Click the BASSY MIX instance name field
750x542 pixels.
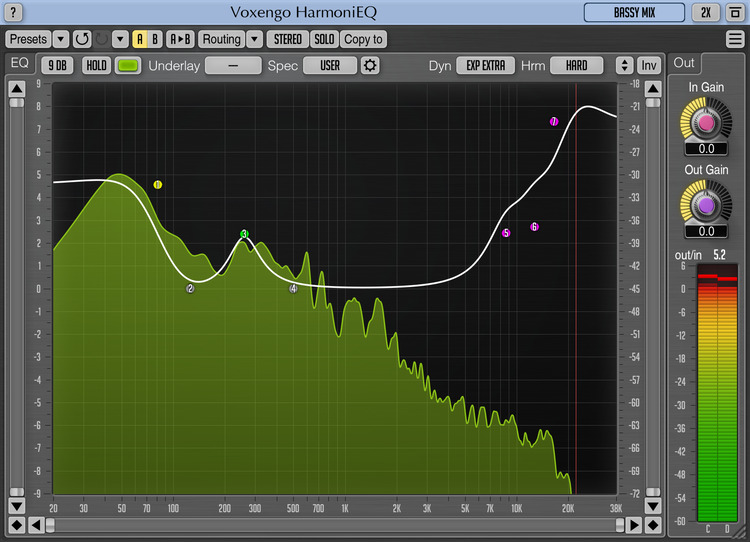[634, 12]
